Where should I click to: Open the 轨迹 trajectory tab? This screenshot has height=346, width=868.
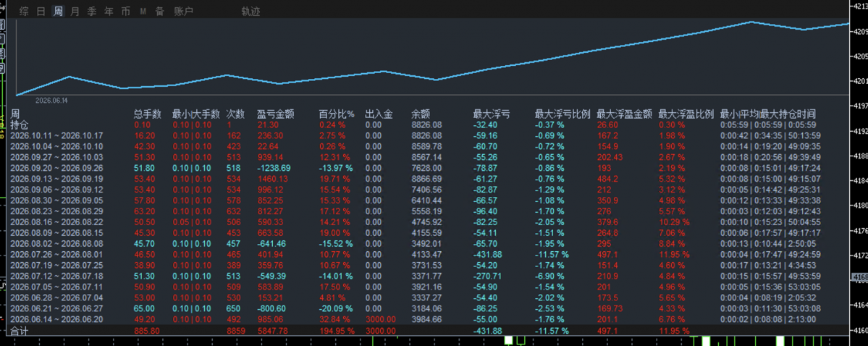[250, 11]
